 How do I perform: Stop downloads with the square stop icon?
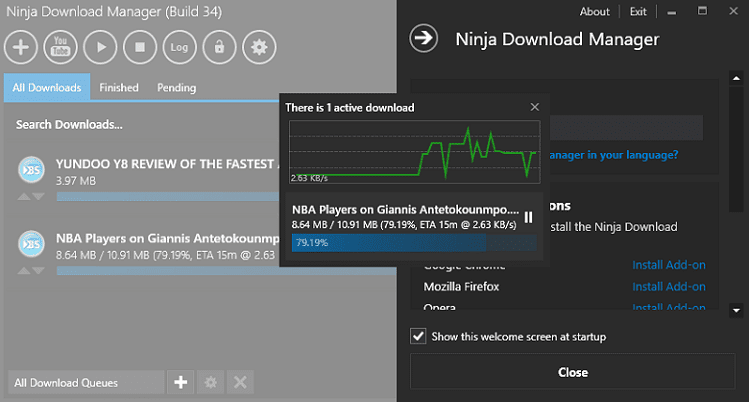[140, 47]
